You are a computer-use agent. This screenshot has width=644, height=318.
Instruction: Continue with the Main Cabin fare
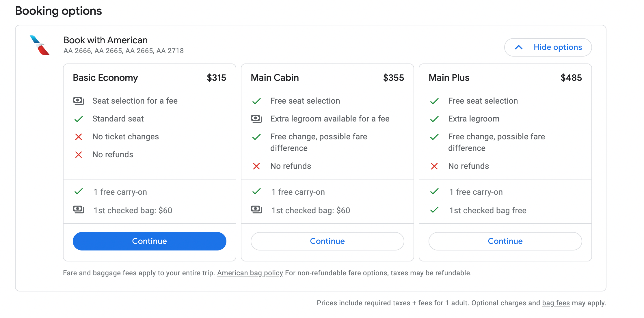coord(327,241)
